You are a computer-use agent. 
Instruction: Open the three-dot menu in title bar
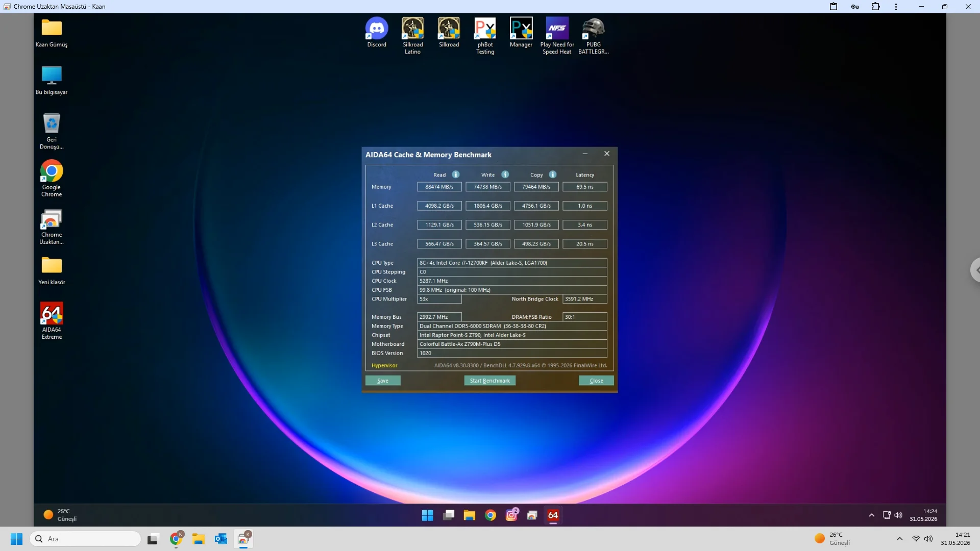[896, 7]
